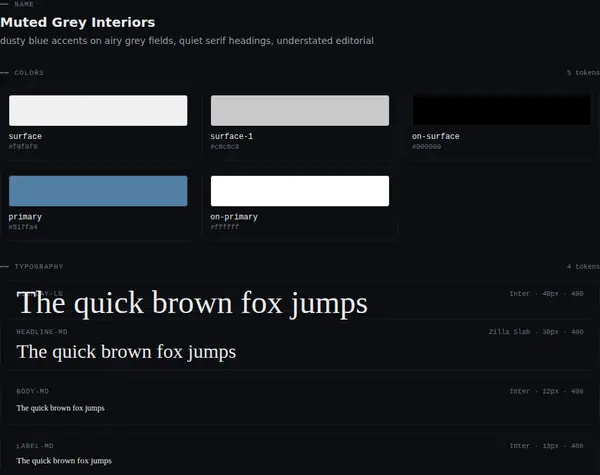Click the '4 tokens' count in Typography
600x475 pixels.
click(583, 266)
